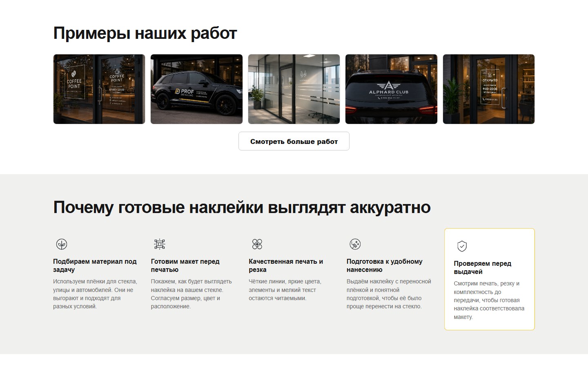
Task: Click heading «Почему готовые наклейки выглядят аккуратно»
Action: pos(242,207)
